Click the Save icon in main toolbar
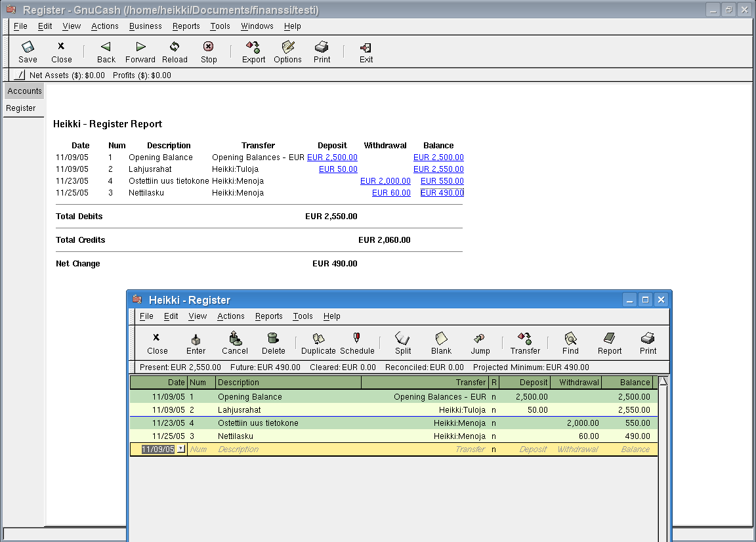Image resolution: width=756 pixels, height=542 pixels. pyautogui.click(x=28, y=47)
